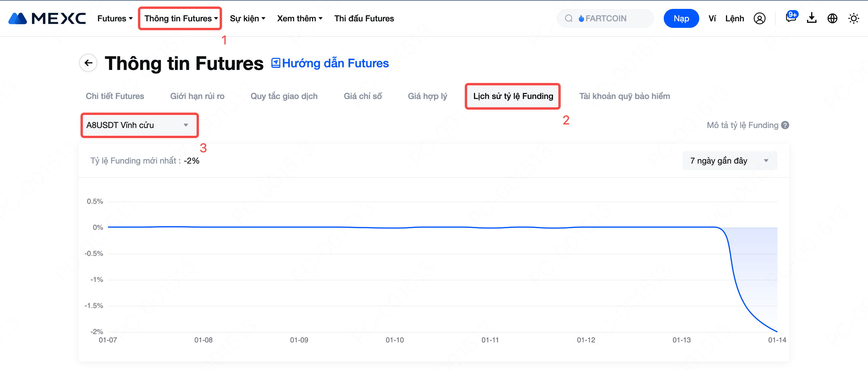Screen dimensions: 868x371
Task: Open the globe language selector
Action: point(832,19)
